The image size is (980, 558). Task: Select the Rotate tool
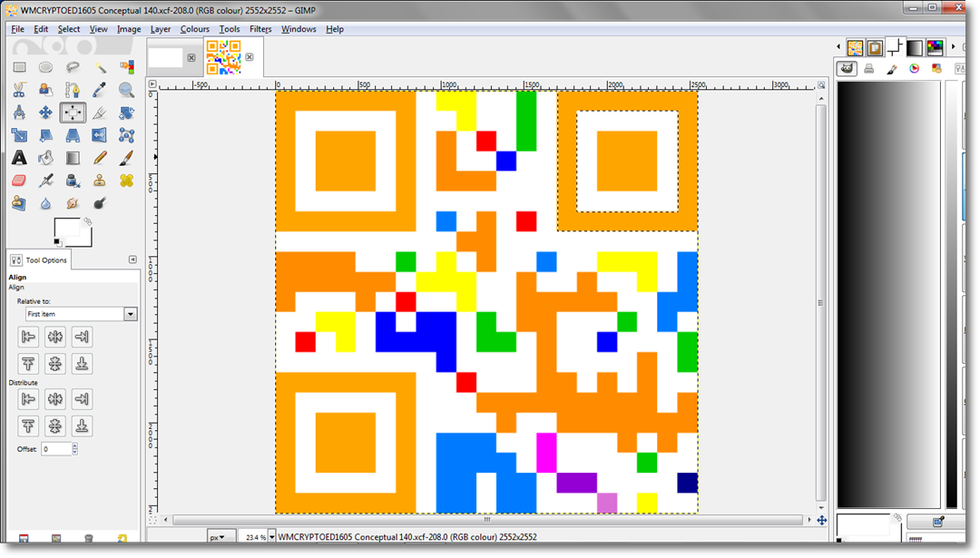tap(126, 113)
